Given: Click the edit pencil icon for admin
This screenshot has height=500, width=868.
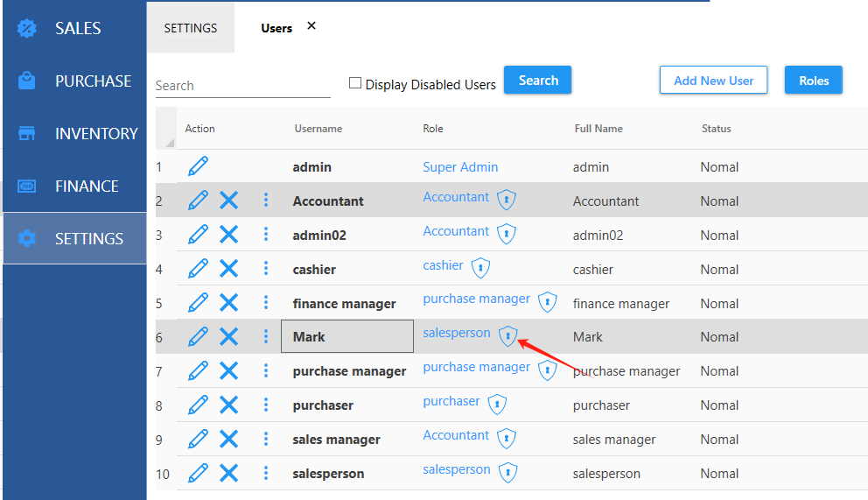Looking at the screenshot, I should (x=199, y=166).
